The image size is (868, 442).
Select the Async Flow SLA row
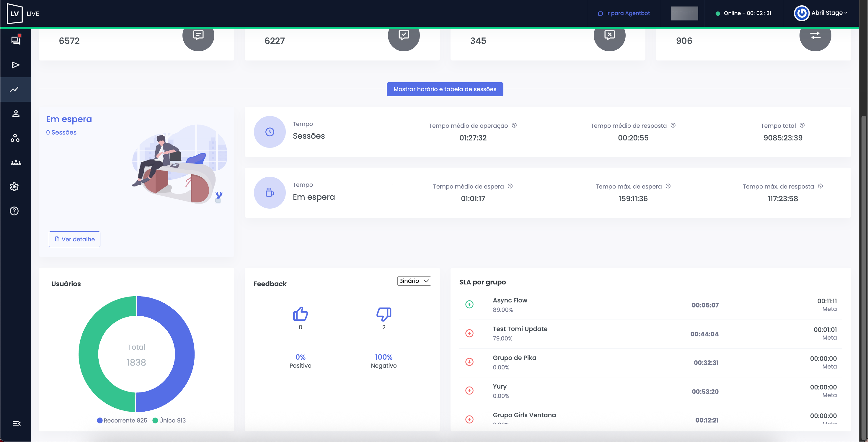click(650, 305)
